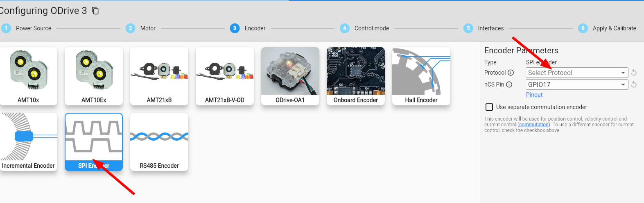Reset the nCS Pin field to default

pos(634,84)
